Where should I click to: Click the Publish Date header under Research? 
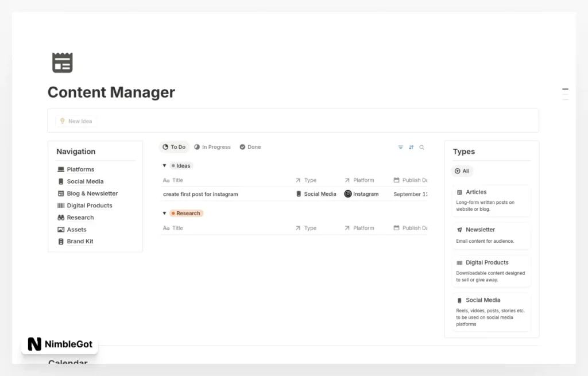[410, 228]
